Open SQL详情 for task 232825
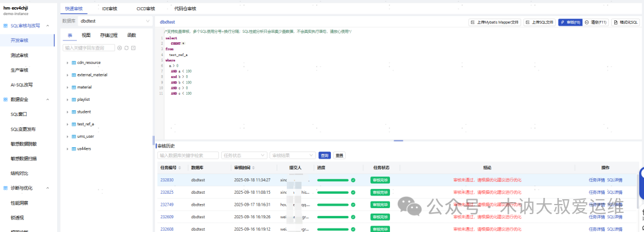This screenshot has height=232, width=644. click(615, 192)
